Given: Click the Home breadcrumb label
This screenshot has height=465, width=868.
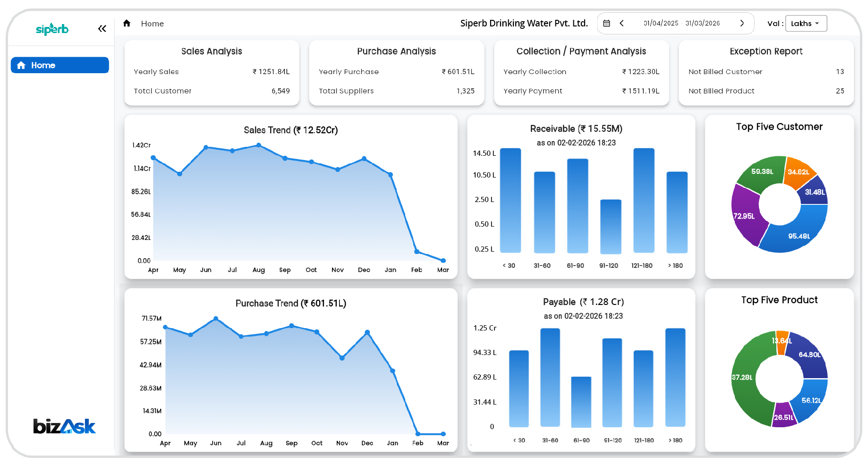Looking at the screenshot, I should point(153,24).
